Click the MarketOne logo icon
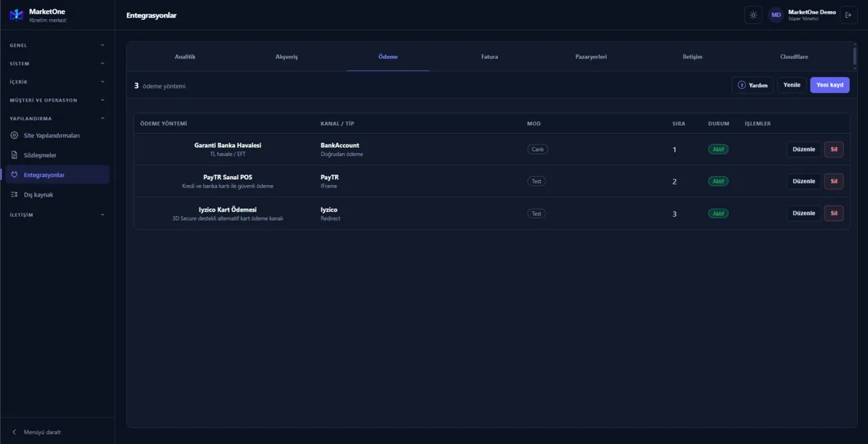The height and width of the screenshot is (444, 868). pos(16,15)
